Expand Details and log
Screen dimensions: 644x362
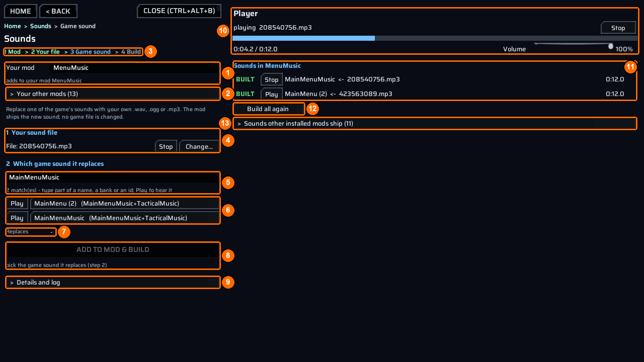tap(113, 283)
